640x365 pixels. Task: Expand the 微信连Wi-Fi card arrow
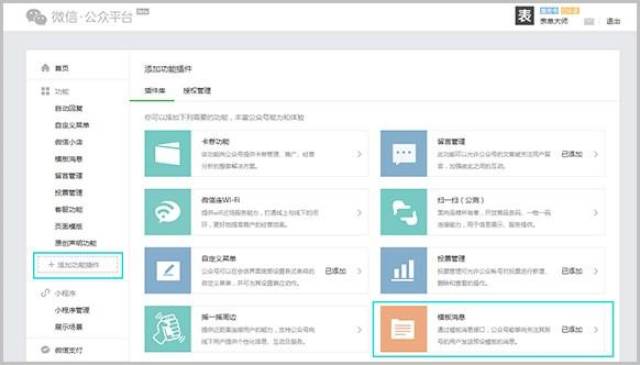[359, 212]
